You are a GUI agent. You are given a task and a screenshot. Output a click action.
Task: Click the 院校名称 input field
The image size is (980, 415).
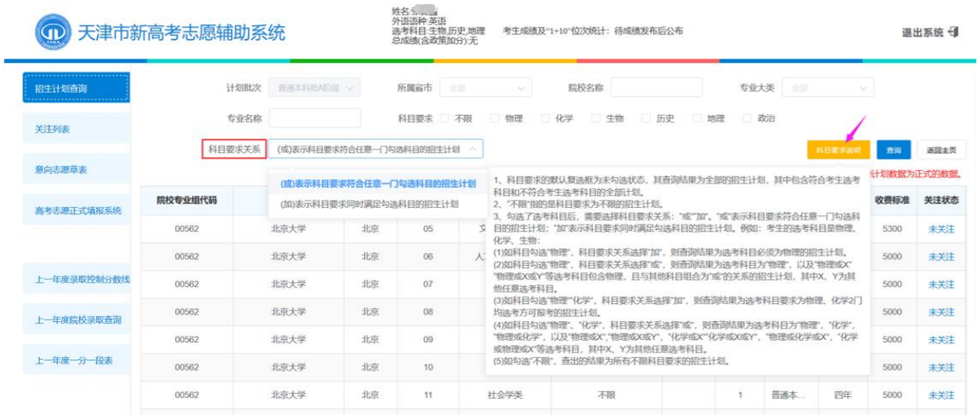click(656, 87)
